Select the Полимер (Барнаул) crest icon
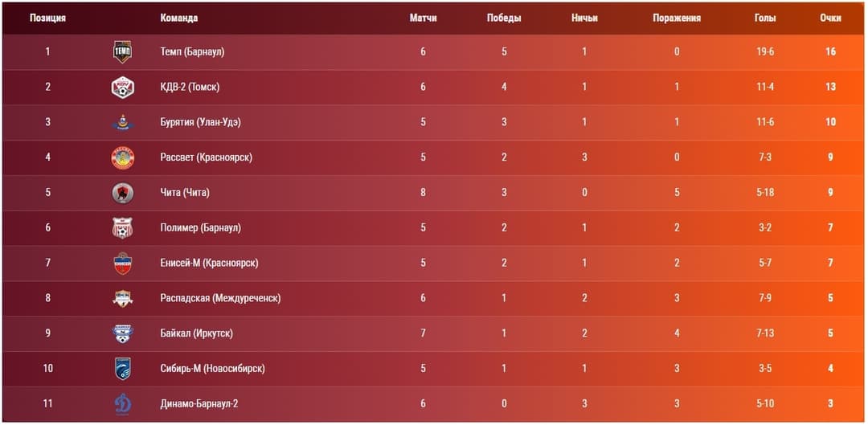The height and width of the screenshot is (425, 868). [122, 227]
